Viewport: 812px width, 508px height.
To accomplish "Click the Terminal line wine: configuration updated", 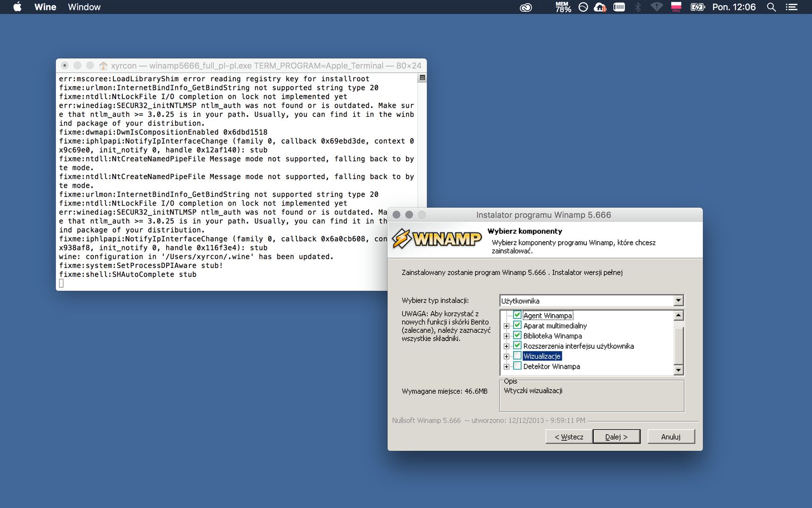I will pos(196,257).
